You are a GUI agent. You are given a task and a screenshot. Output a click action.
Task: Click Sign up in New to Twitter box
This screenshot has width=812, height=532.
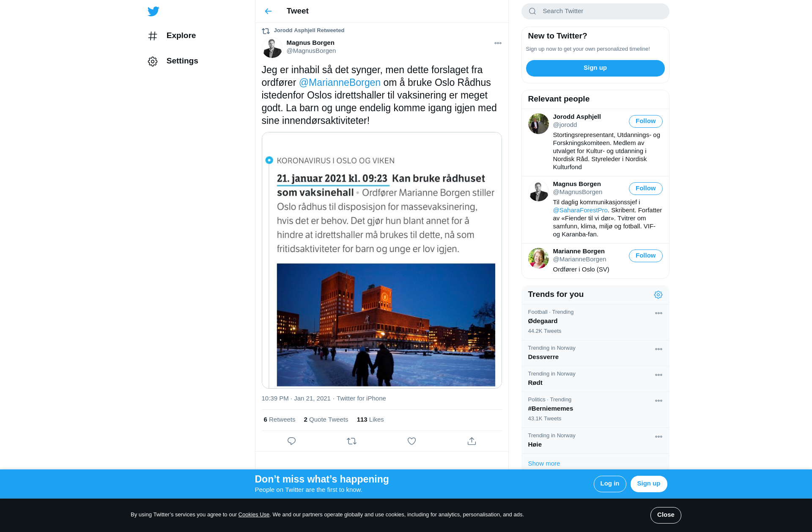[x=595, y=68]
